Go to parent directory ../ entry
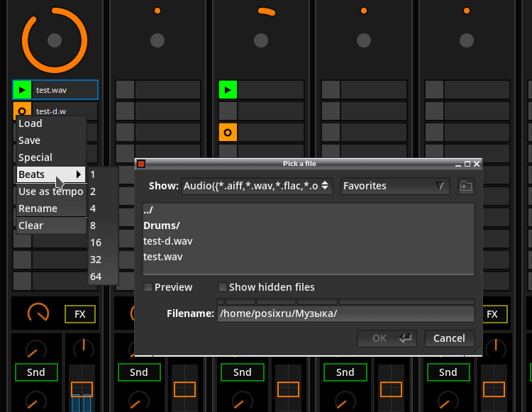Viewport: 532px width, 412px height. pyautogui.click(x=309, y=210)
